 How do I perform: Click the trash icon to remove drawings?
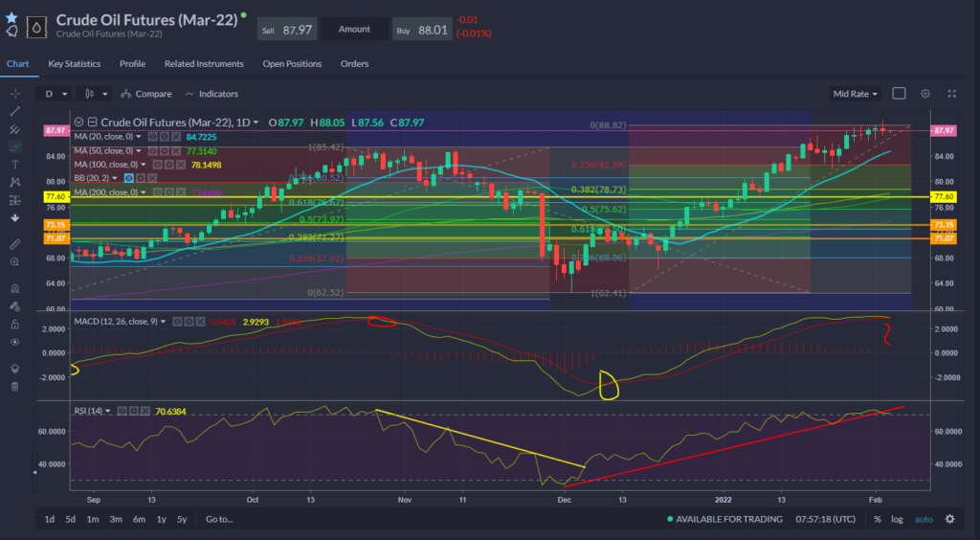tap(14, 386)
